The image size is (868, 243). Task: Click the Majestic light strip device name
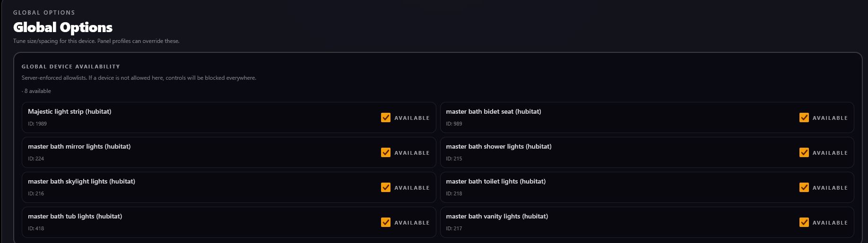(69, 112)
